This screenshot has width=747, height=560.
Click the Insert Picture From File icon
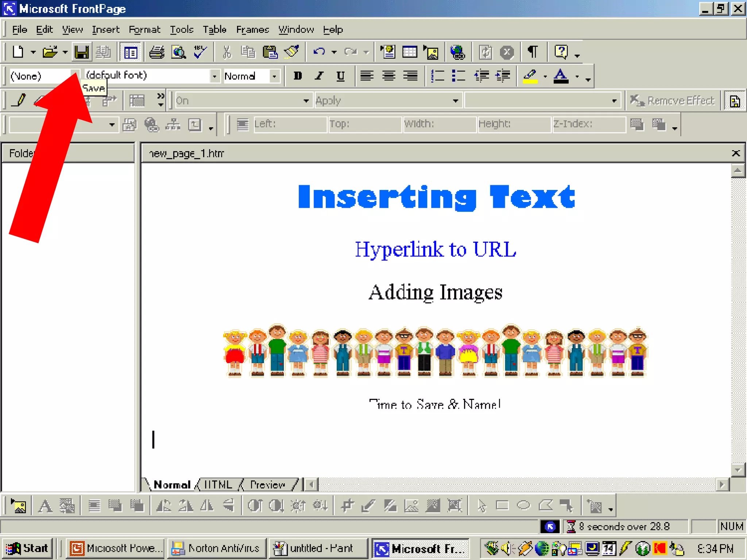pyautogui.click(x=431, y=52)
